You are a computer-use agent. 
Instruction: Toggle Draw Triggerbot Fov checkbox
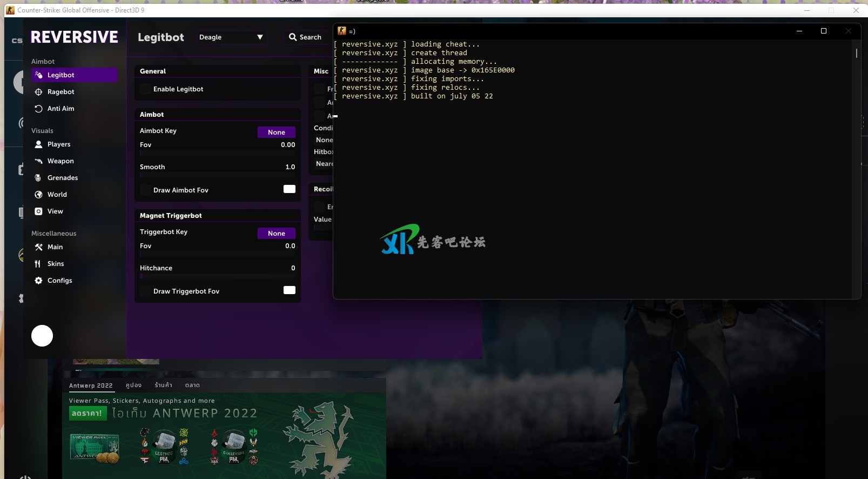(x=145, y=291)
